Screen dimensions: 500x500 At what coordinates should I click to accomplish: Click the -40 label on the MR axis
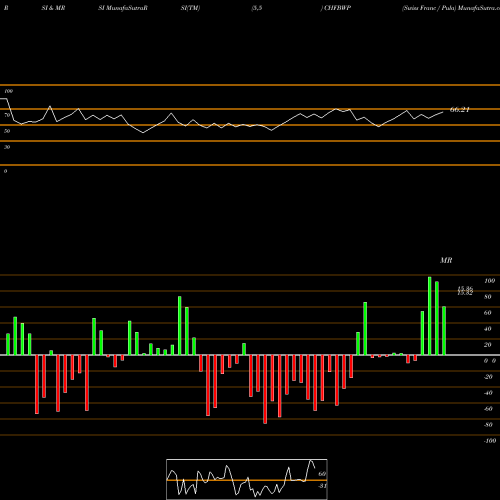[488, 393]
